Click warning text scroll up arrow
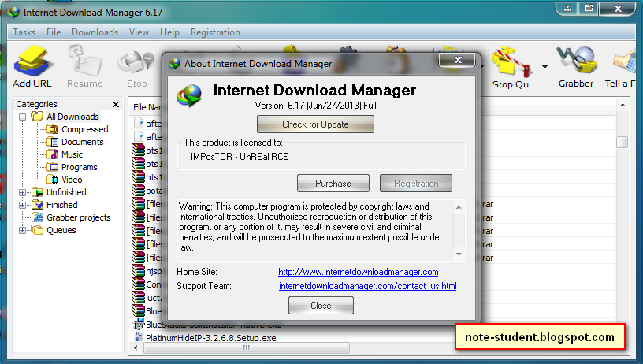This screenshot has height=364, width=643. point(459,207)
